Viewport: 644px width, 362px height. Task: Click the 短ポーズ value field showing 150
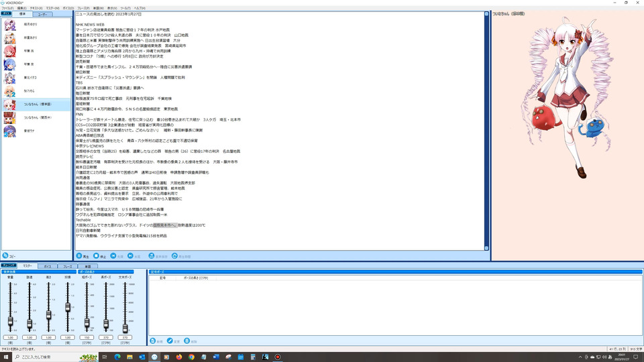coord(87,337)
